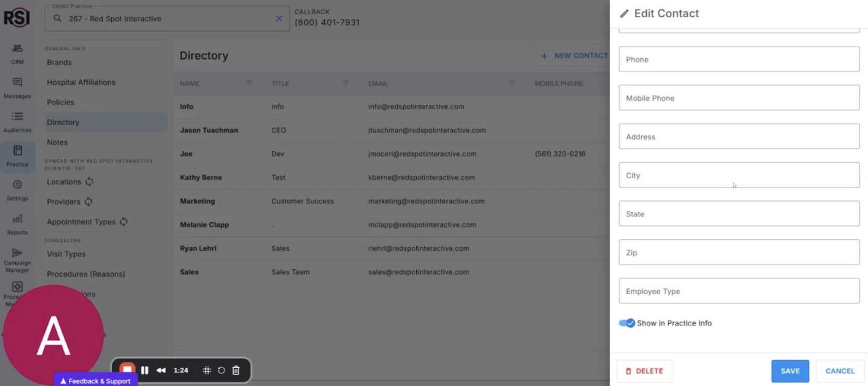Open Campaign Manager from the sidebar
Screen dimensions: 868x386
pyautogui.click(x=17, y=259)
